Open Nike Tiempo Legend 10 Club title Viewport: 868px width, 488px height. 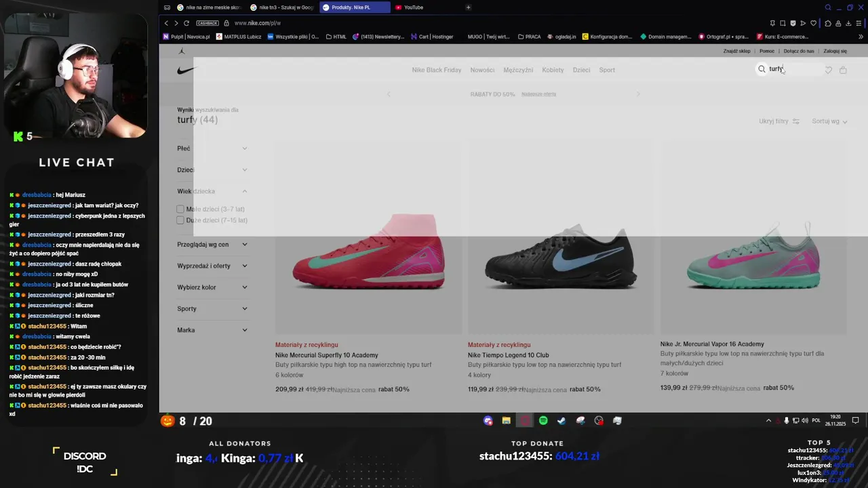click(x=508, y=355)
